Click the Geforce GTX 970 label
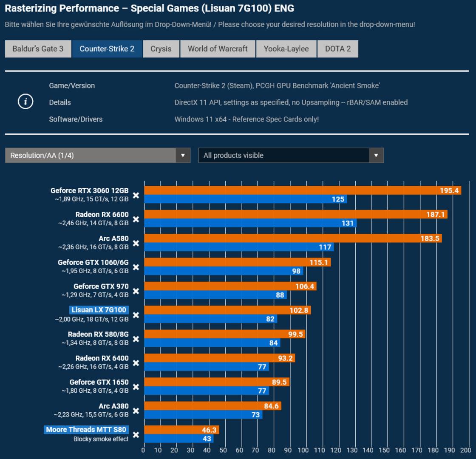Screen dimensions: 476x459 tap(101, 286)
